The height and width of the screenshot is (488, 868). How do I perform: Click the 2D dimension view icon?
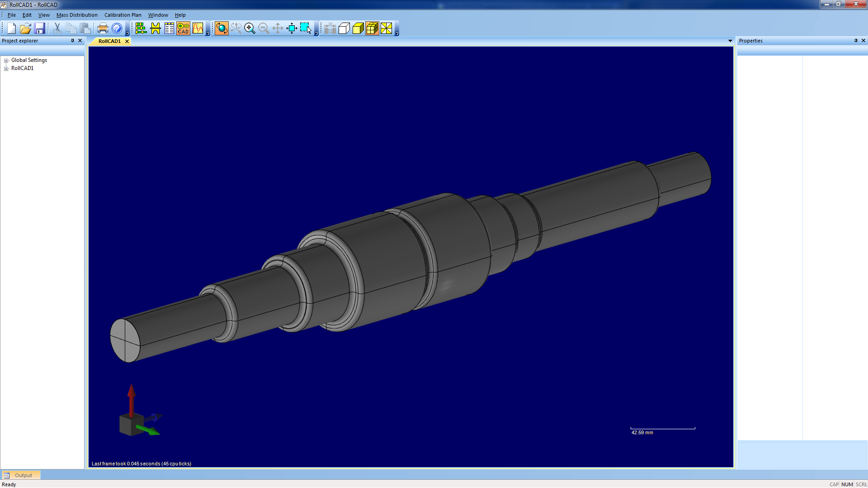330,28
